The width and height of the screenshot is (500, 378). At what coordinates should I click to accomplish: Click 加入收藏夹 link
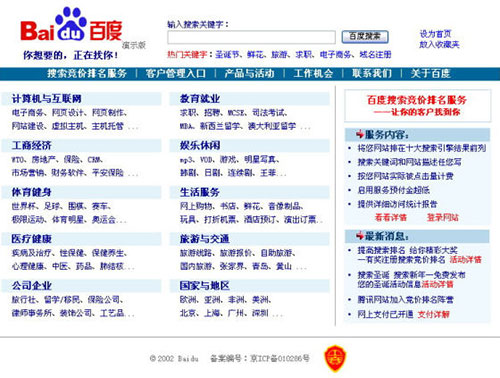[439, 44]
